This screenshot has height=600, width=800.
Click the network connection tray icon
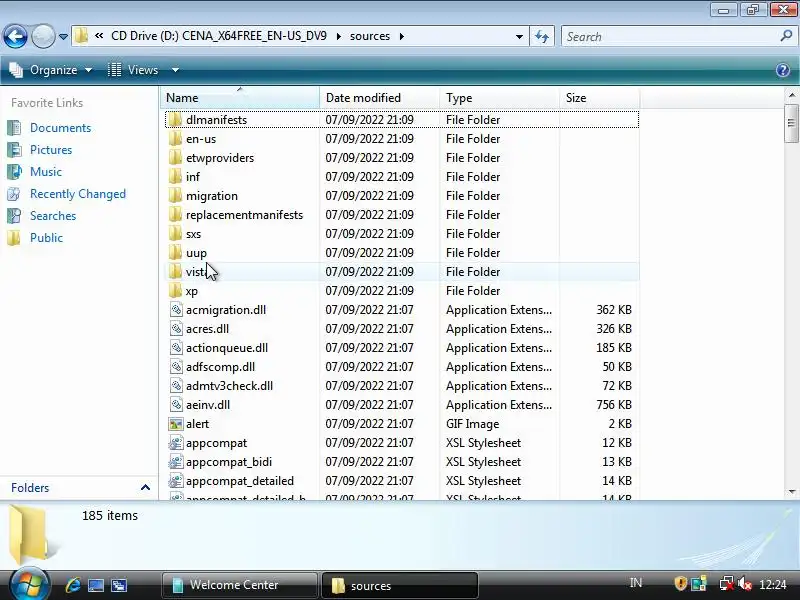727,584
